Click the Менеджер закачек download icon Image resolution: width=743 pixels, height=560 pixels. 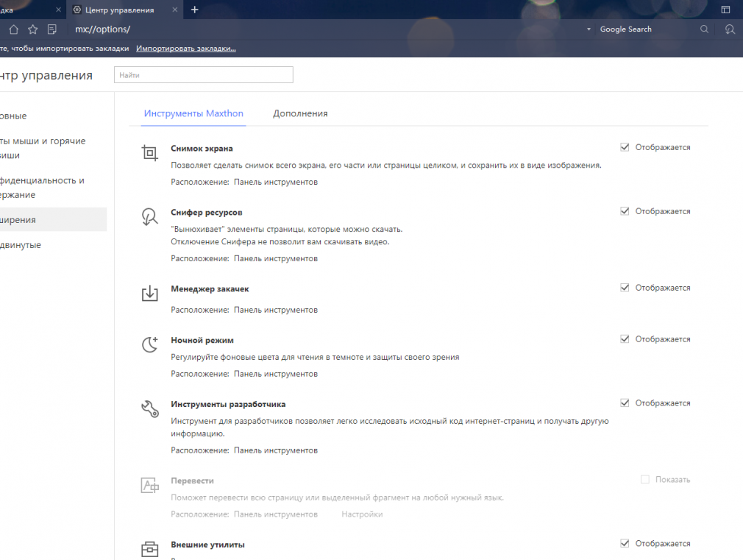point(150,293)
